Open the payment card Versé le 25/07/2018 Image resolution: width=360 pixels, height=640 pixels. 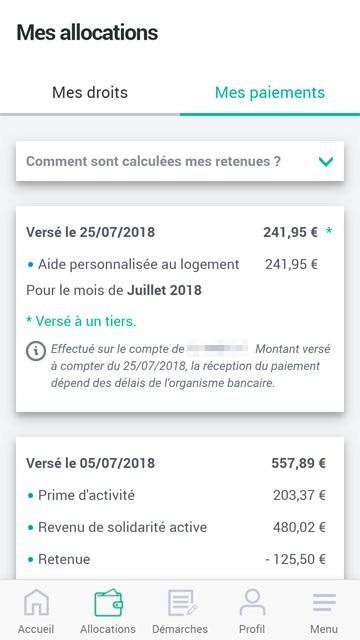[x=180, y=309]
